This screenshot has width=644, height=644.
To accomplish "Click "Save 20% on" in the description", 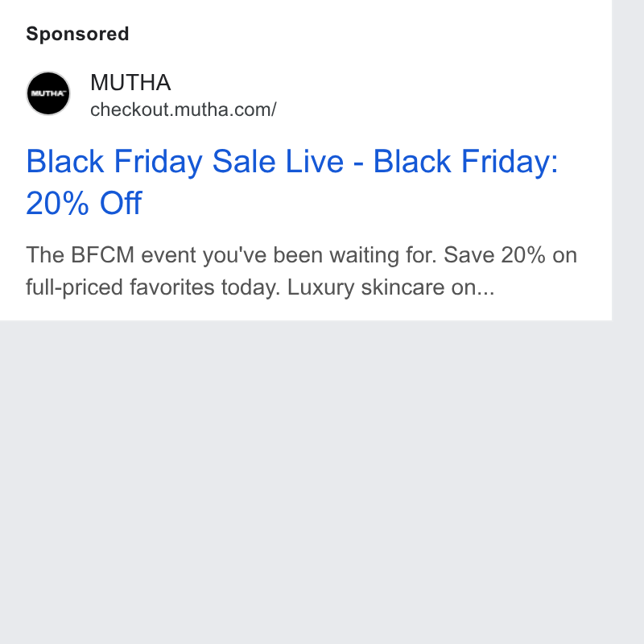I will [510, 254].
